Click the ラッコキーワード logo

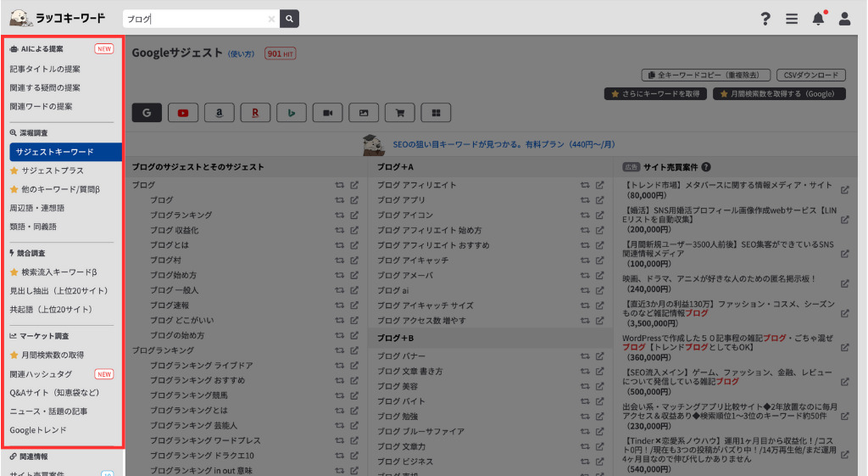click(58, 18)
